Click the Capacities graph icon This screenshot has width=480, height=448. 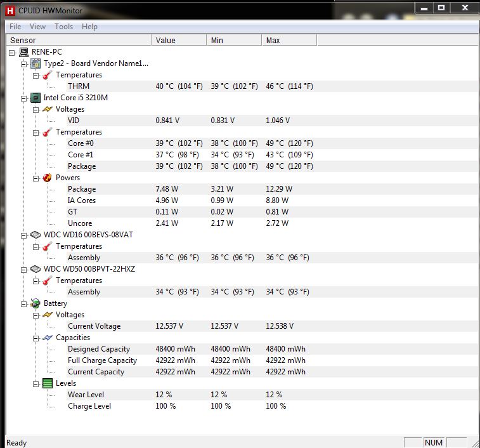coord(48,338)
